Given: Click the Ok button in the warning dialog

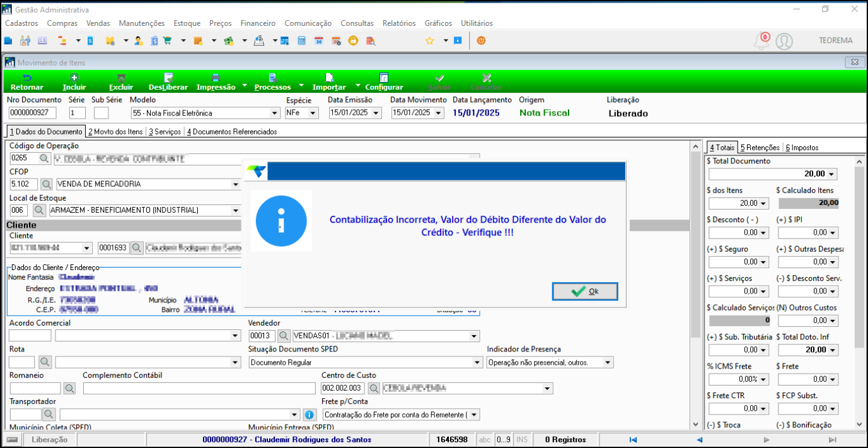Looking at the screenshot, I should click(585, 292).
